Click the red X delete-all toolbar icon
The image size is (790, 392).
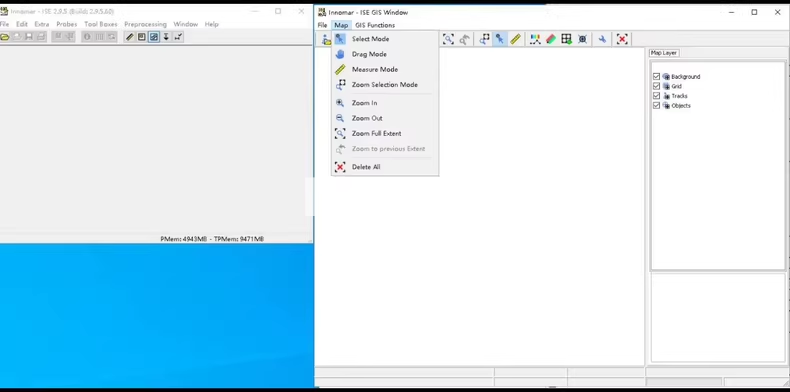(622, 39)
